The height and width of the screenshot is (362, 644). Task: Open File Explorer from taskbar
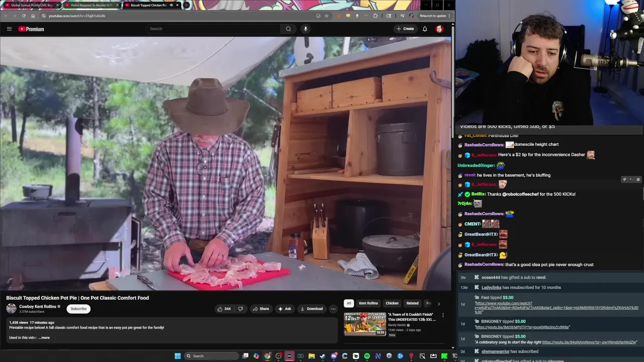click(x=311, y=356)
